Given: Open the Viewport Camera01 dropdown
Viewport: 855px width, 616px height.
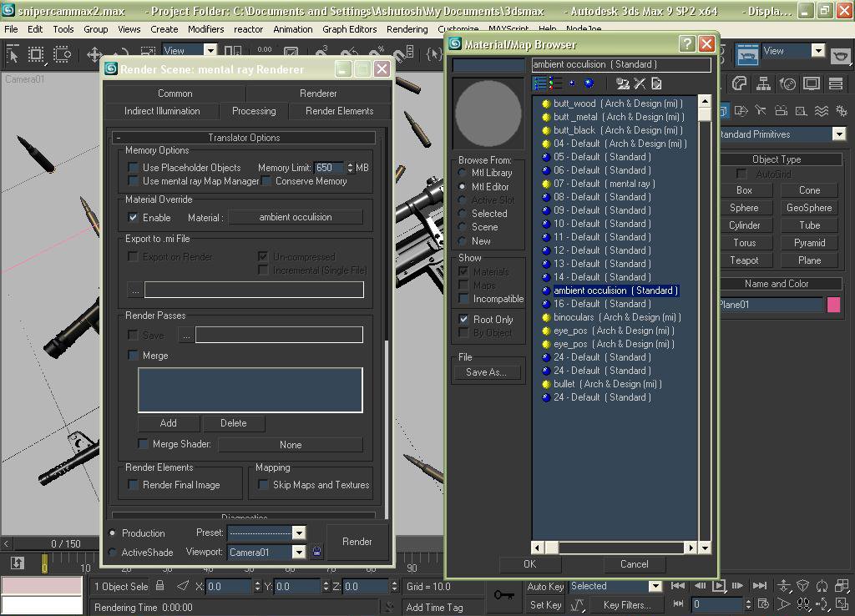Looking at the screenshot, I should point(298,553).
